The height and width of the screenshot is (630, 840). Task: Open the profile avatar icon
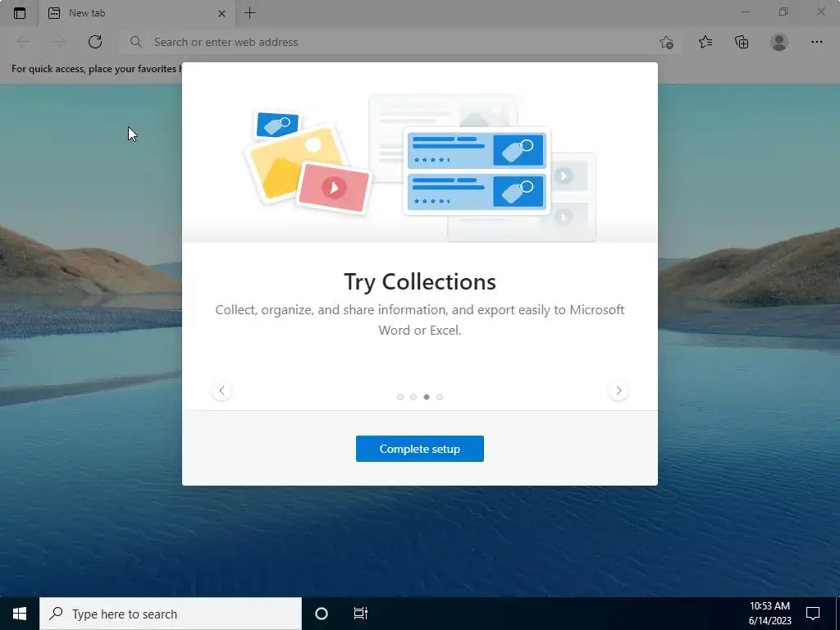pos(779,42)
